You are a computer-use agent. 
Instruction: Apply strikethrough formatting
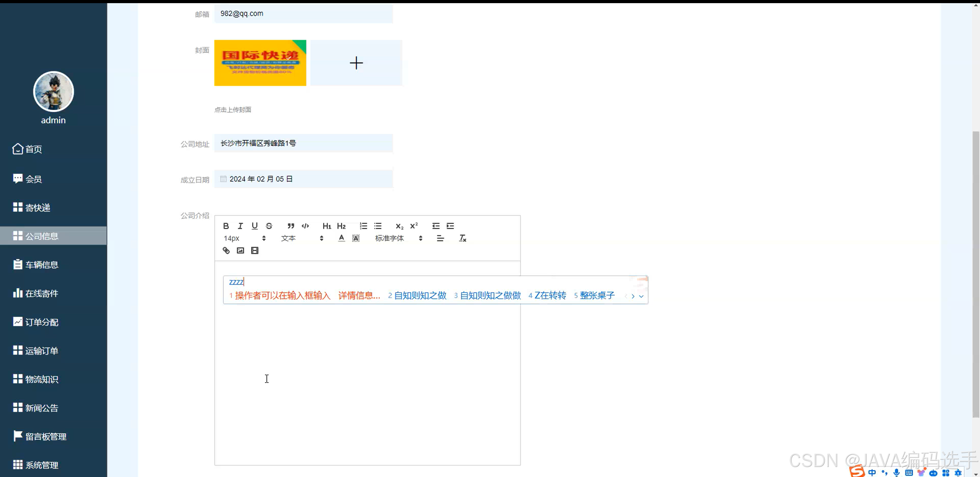(x=269, y=226)
